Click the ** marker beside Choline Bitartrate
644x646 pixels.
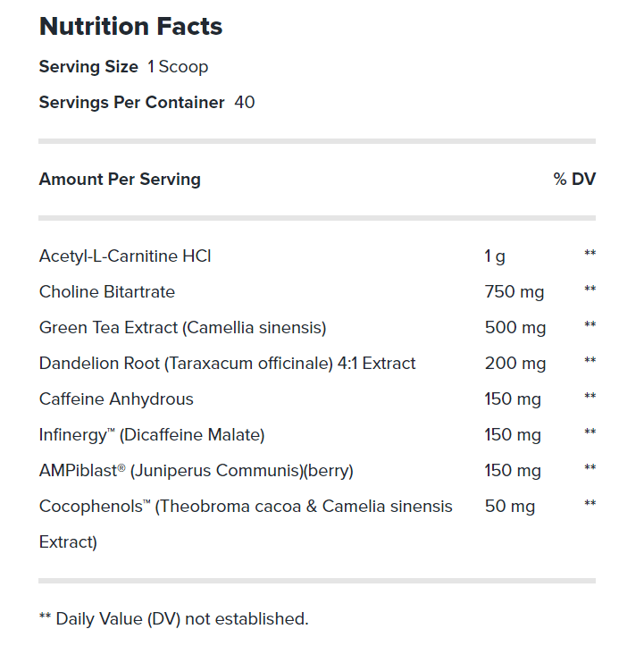[x=590, y=289]
